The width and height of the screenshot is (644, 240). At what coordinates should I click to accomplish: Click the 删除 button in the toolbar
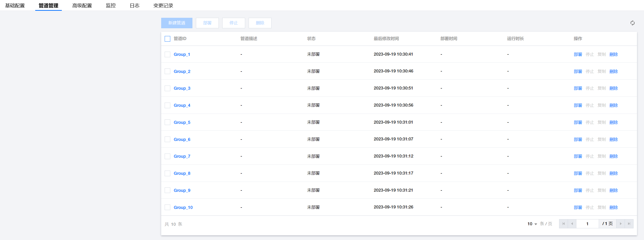pos(260,23)
